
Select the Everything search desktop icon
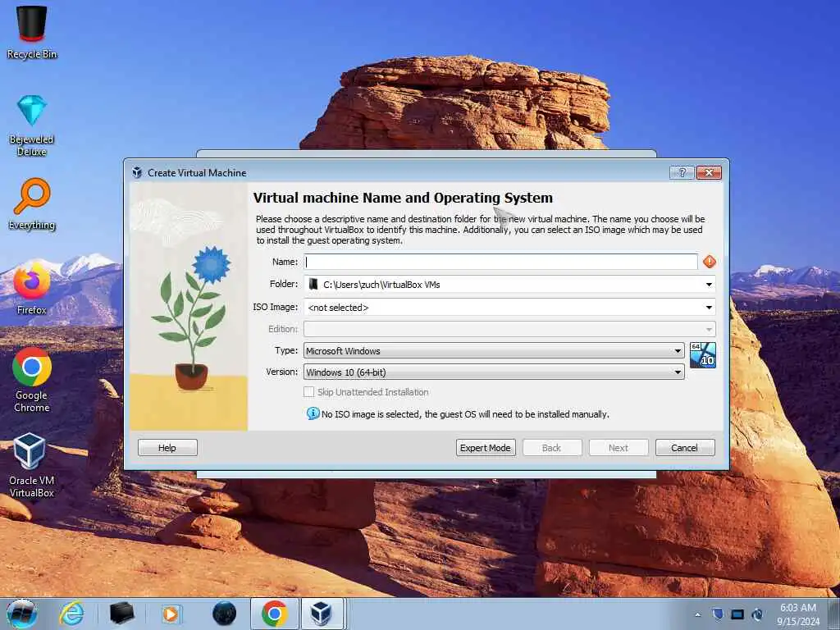(x=32, y=204)
